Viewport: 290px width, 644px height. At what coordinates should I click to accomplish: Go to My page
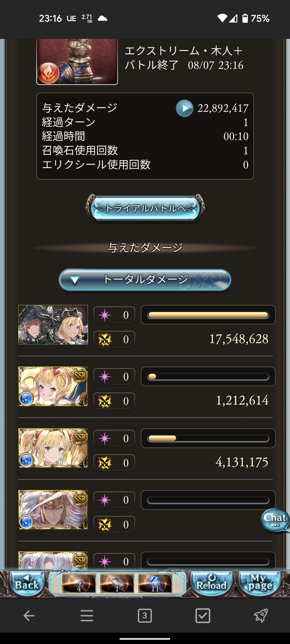tap(259, 583)
